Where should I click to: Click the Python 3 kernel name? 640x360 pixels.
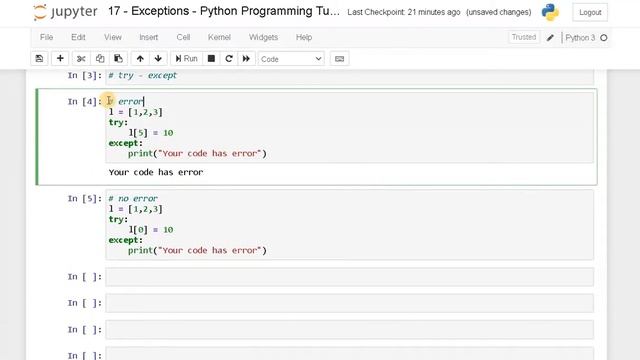point(580,38)
